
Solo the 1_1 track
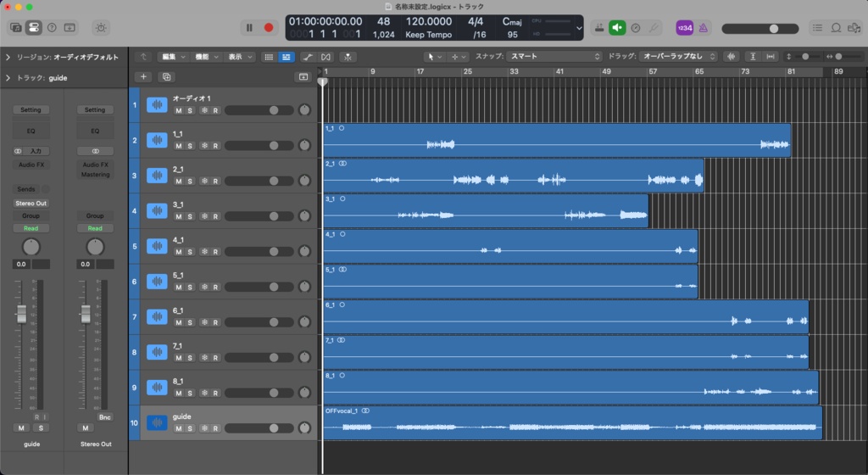pyautogui.click(x=190, y=146)
